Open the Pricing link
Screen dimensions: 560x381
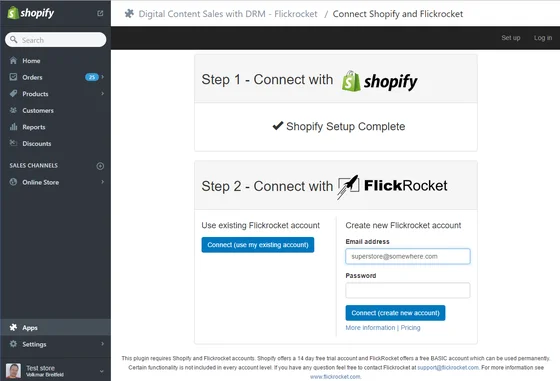(410, 328)
